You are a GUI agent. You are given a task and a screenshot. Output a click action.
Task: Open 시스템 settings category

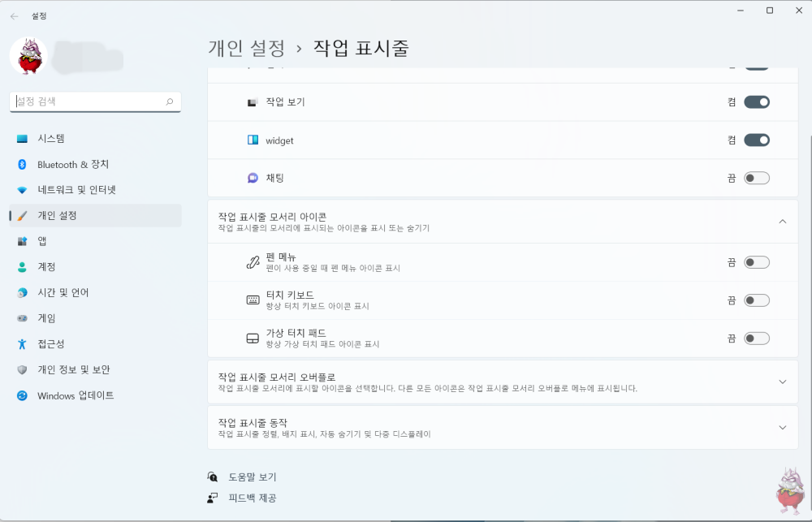(x=95, y=138)
